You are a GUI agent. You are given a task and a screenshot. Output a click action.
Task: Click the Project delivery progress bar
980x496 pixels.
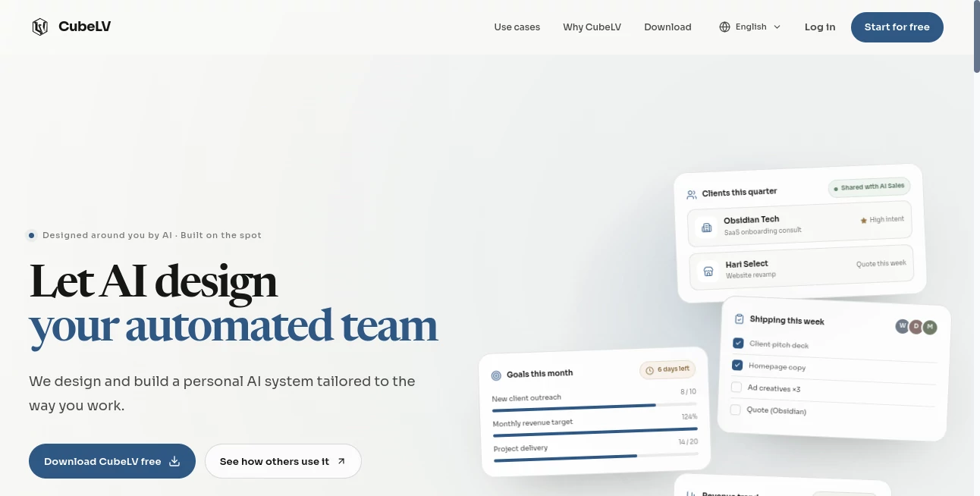596,456
